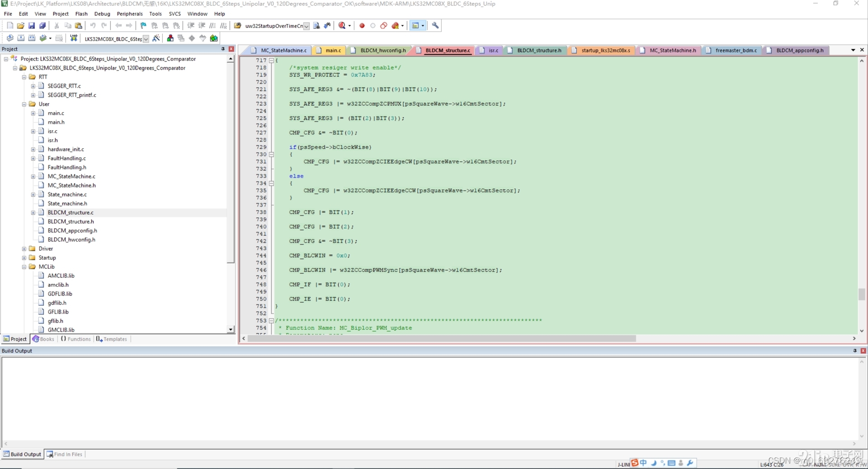The width and height of the screenshot is (868, 469).
Task: Open Manage Project Items icon
Action: (x=170, y=38)
